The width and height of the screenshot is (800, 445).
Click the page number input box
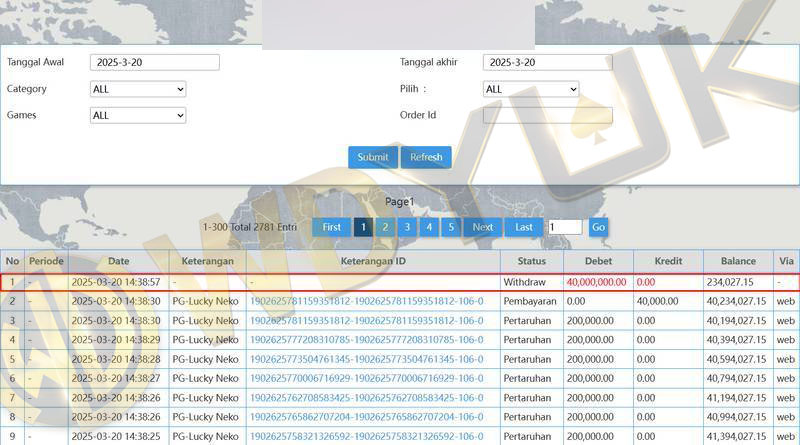pyautogui.click(x=565, y=227)
